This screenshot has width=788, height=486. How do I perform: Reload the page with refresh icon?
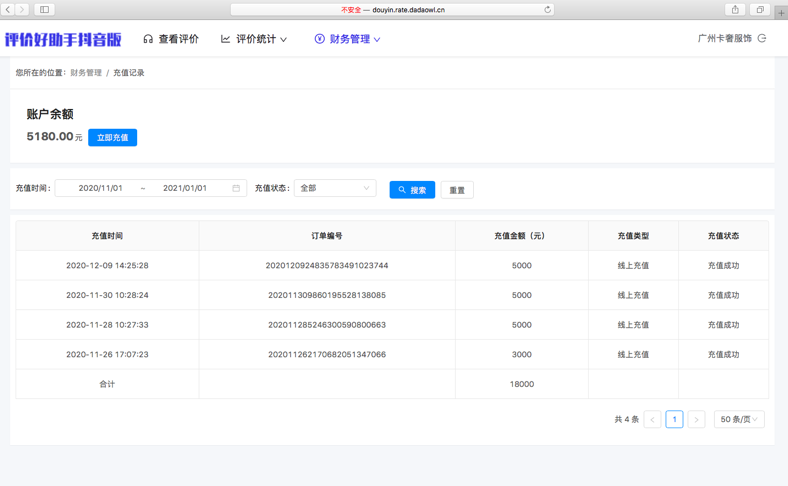tap(547, 10)
